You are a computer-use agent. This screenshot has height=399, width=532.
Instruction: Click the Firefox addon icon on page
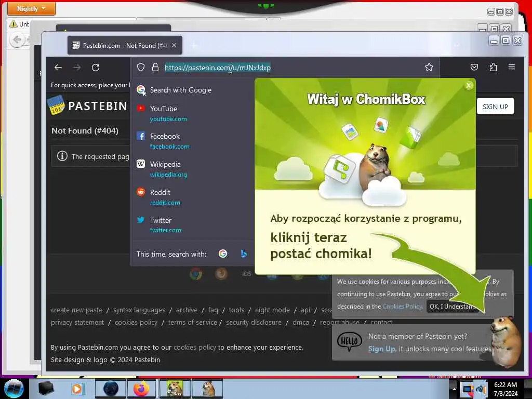221,273
